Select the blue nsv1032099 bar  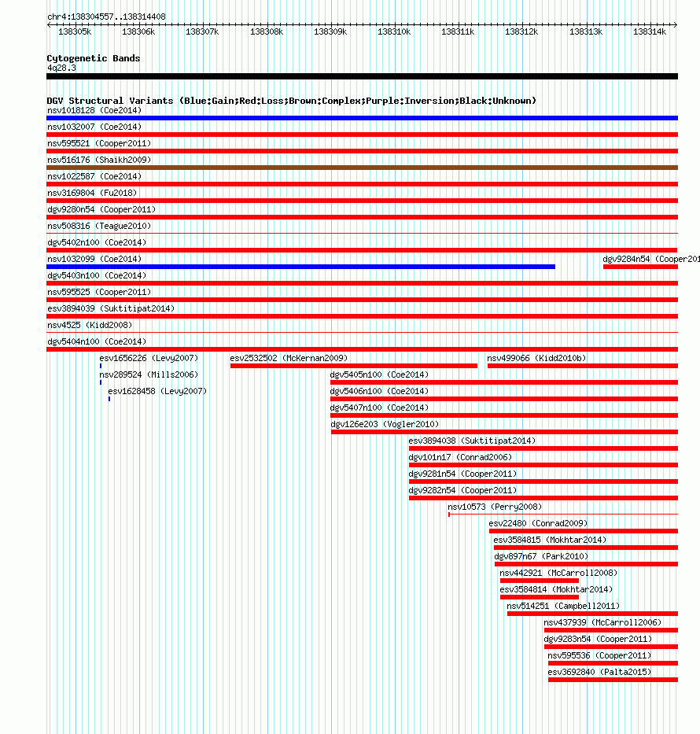301,267
